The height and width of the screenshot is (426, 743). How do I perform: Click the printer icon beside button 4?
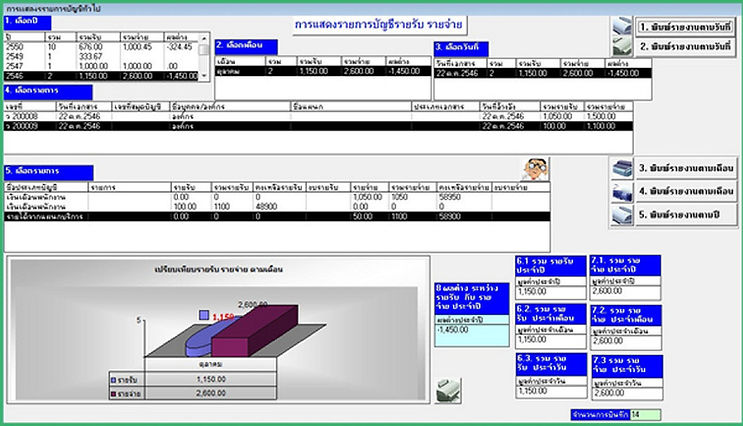coord(622,192)
